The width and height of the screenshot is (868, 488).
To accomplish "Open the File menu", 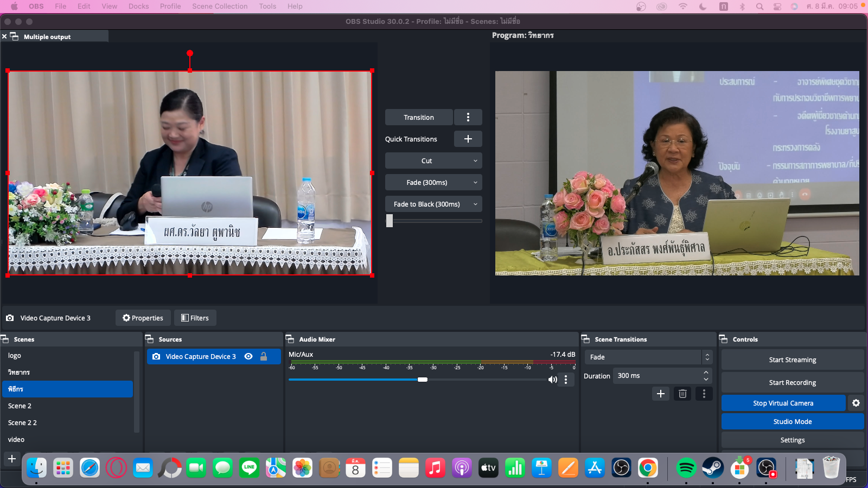I will (x=61, y=7).
